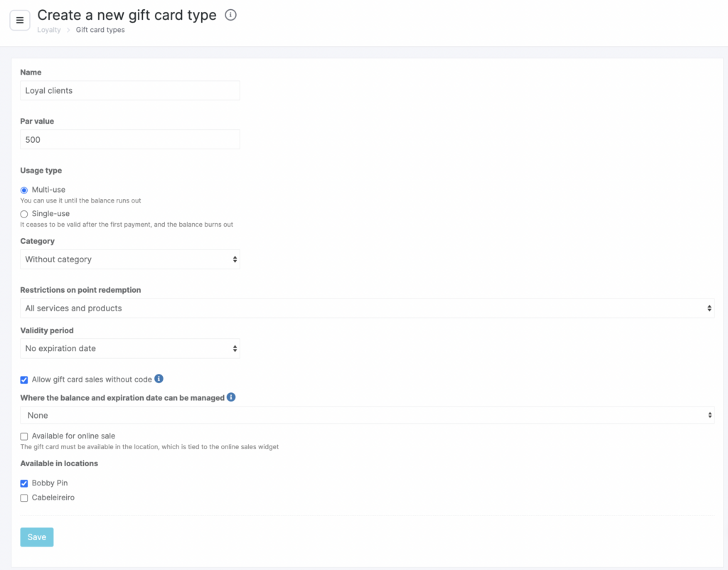Screen dimensions: 728x570
Task: Save the new gift card type
Action: click(37, 537)
